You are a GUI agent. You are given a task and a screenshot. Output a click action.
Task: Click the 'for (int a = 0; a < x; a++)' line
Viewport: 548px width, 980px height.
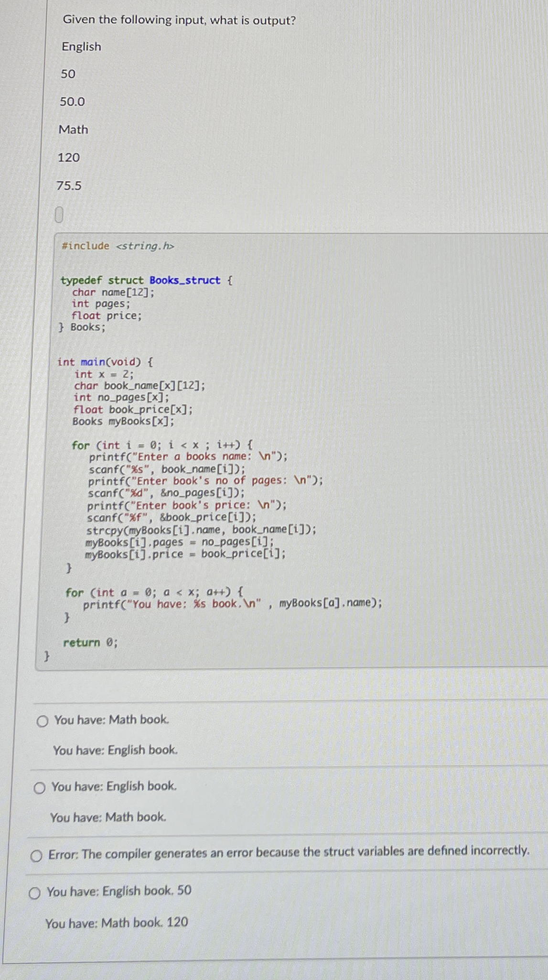pos(154,593)
